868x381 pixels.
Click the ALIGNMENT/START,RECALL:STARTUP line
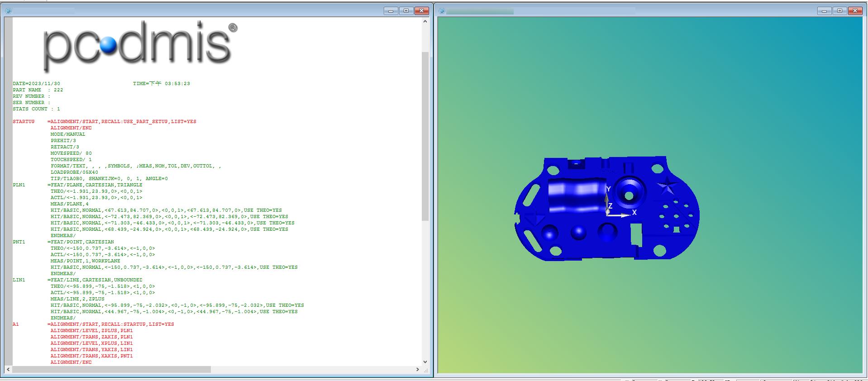tap(111, 324)
